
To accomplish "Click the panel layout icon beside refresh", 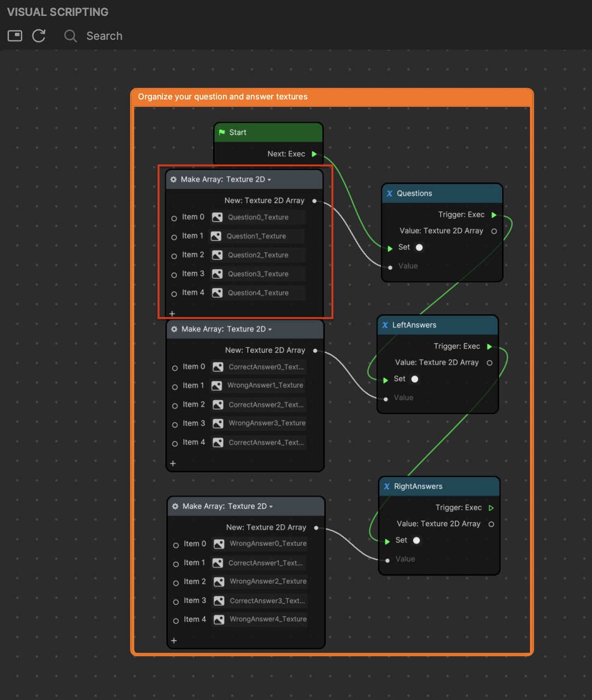I will [x=15, y=36].
